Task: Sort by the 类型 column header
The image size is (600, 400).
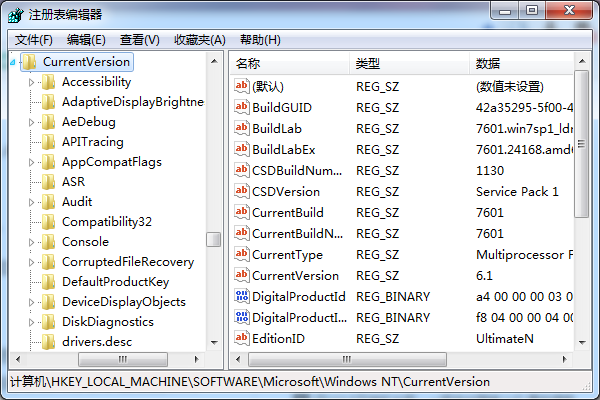Action: (x=409, y=63)
